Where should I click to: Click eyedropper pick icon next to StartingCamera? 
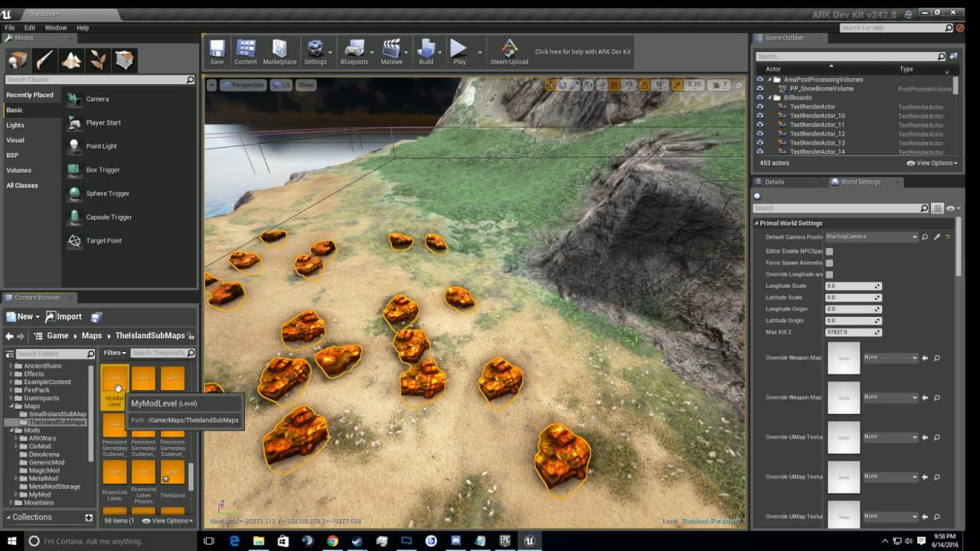click(x=936, y=237)
